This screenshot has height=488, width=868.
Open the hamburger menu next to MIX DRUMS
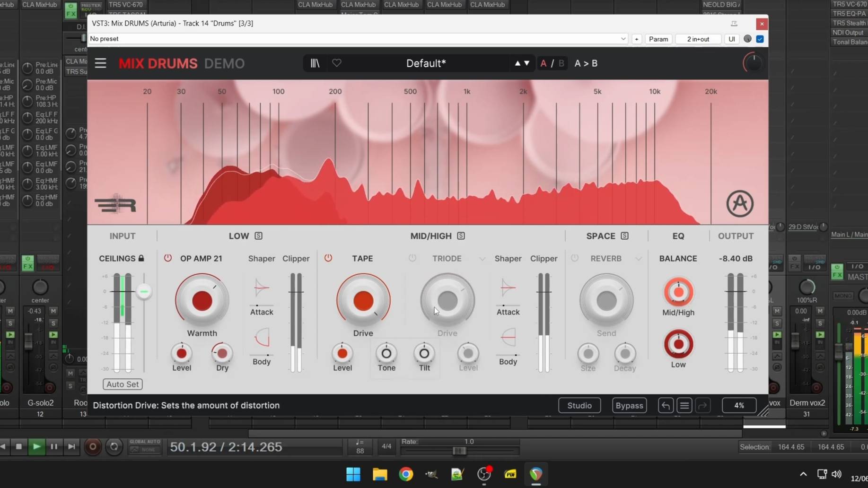[x=100, y=63]
